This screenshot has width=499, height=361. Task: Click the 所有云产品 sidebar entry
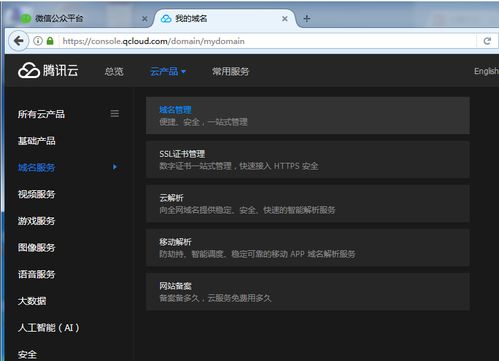(41, 114)
